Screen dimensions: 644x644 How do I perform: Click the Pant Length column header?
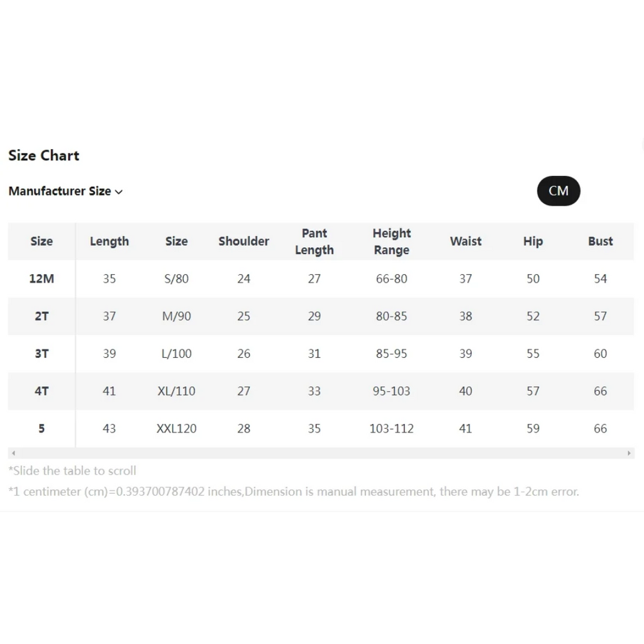(x=314, y=241)
